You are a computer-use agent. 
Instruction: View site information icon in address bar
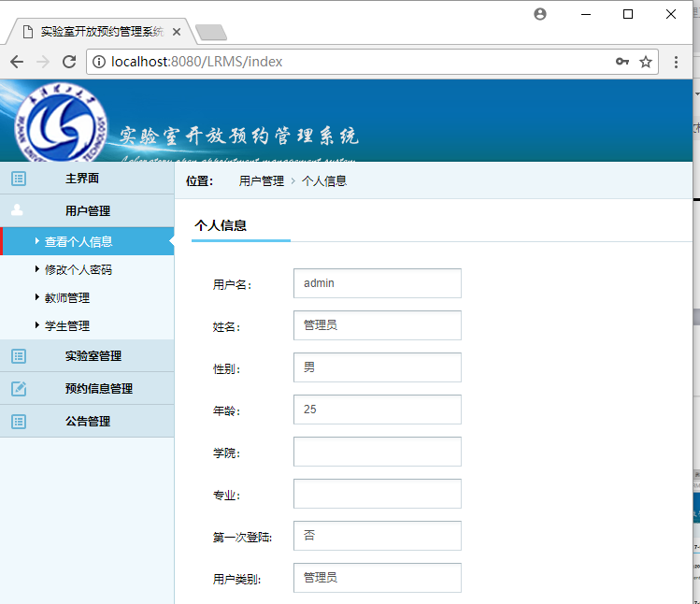pos(99,62)
